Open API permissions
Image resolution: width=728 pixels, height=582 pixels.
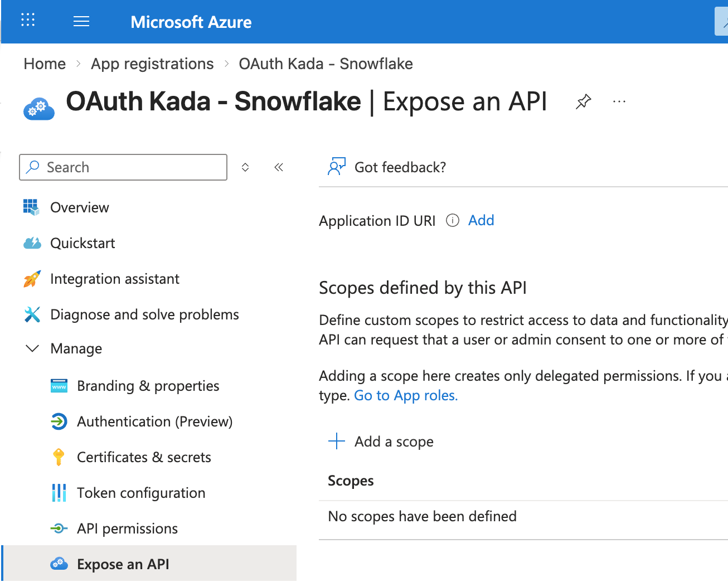coord(127,528)
